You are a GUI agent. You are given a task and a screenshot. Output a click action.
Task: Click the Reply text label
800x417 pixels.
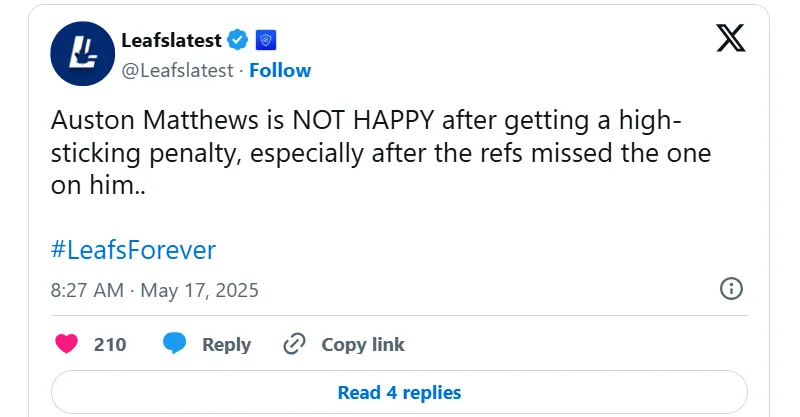pos(227,345)
